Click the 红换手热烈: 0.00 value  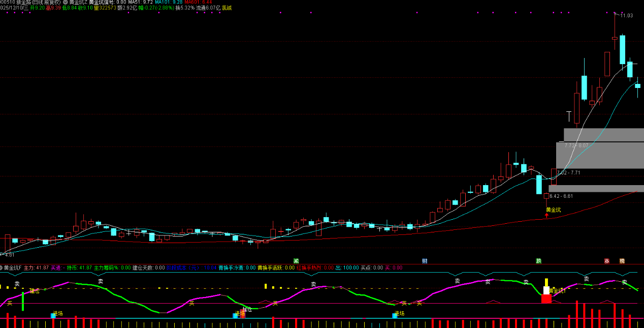315,267
